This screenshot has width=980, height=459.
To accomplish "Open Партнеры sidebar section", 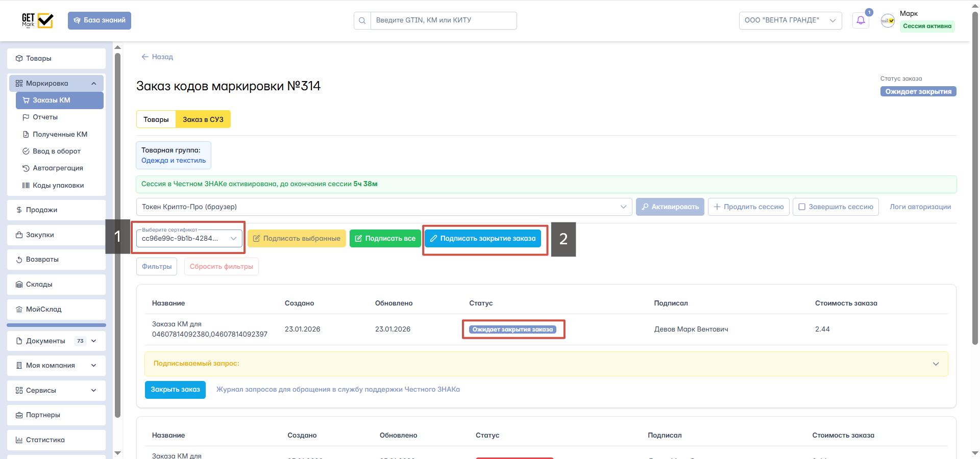I will pos(56,415).
